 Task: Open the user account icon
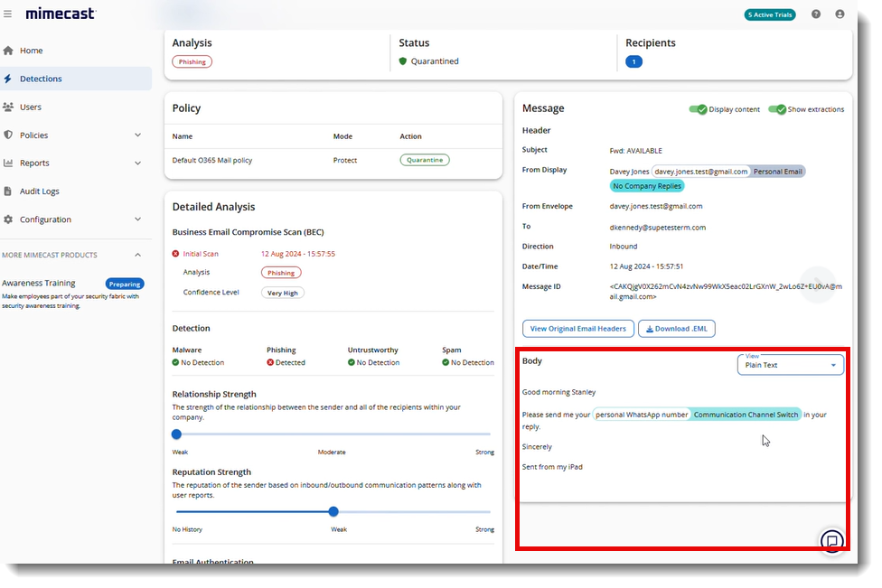tap(840, 14)
